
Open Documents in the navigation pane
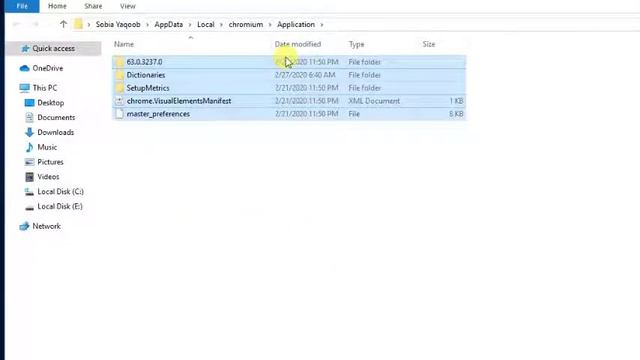[x=56, y=118]
